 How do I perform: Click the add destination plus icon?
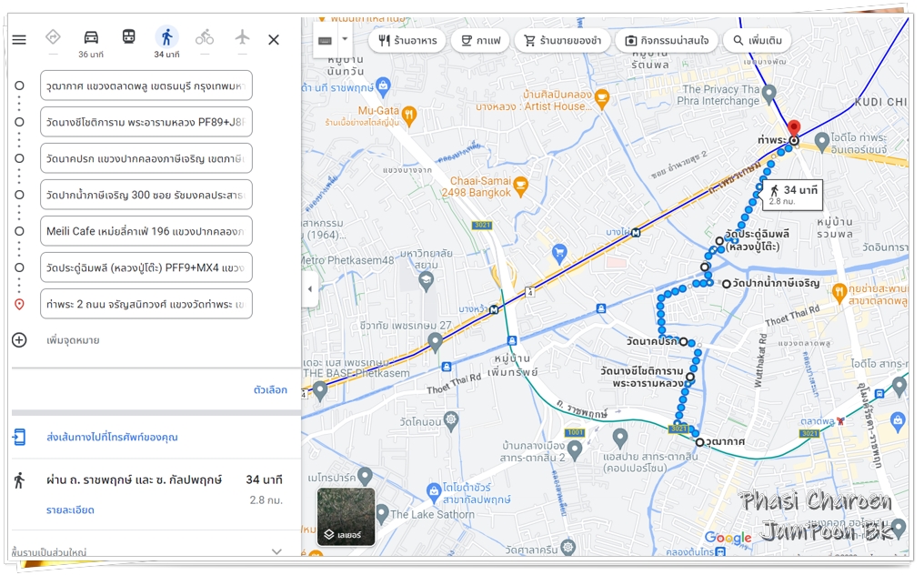click(19, 340)
